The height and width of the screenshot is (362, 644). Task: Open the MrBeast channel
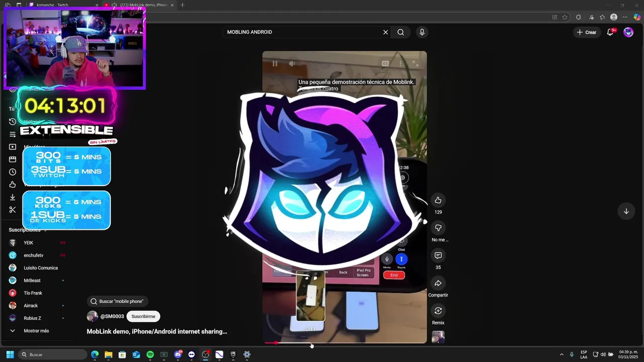tap(32, 281)
